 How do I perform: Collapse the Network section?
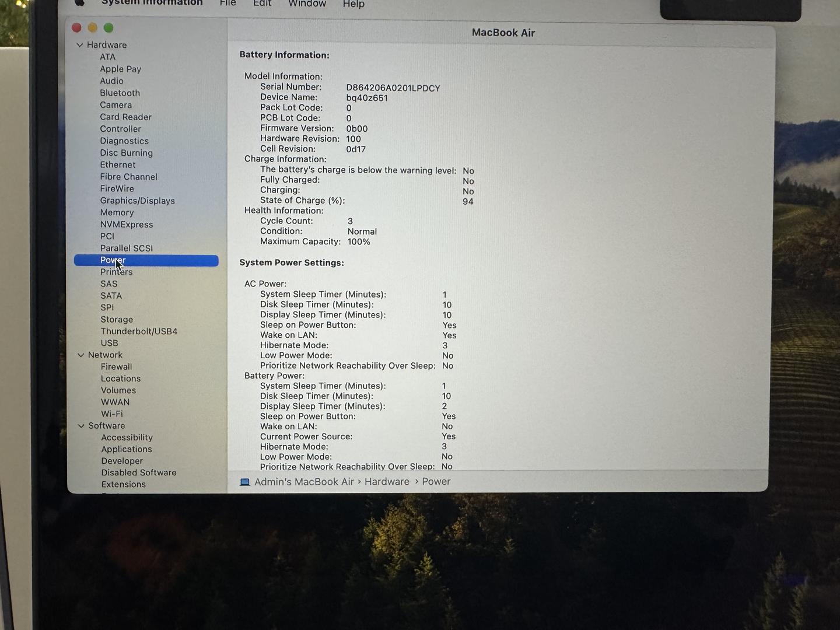(x=81, y=355)
